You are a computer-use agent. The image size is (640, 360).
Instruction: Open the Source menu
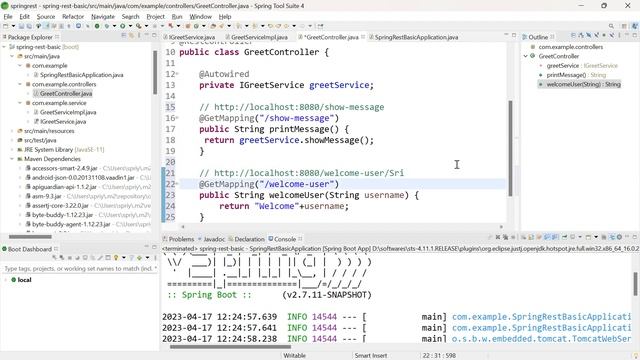point(46,17)
